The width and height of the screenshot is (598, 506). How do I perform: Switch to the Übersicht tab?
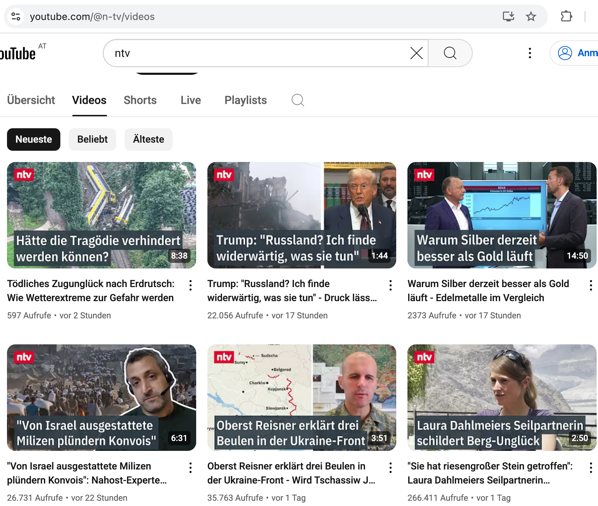click(x=31, y=100)
